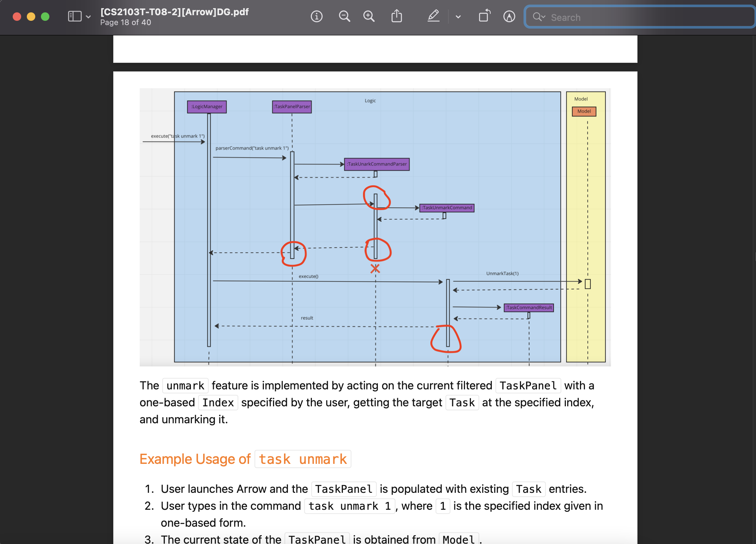Show the document inspector info

pos(316,17)
